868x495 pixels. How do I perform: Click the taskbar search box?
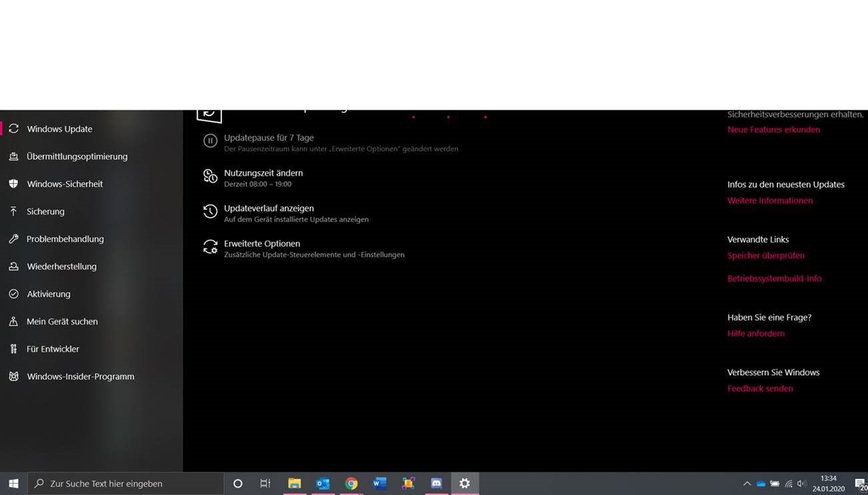click(x=125, y=484)
